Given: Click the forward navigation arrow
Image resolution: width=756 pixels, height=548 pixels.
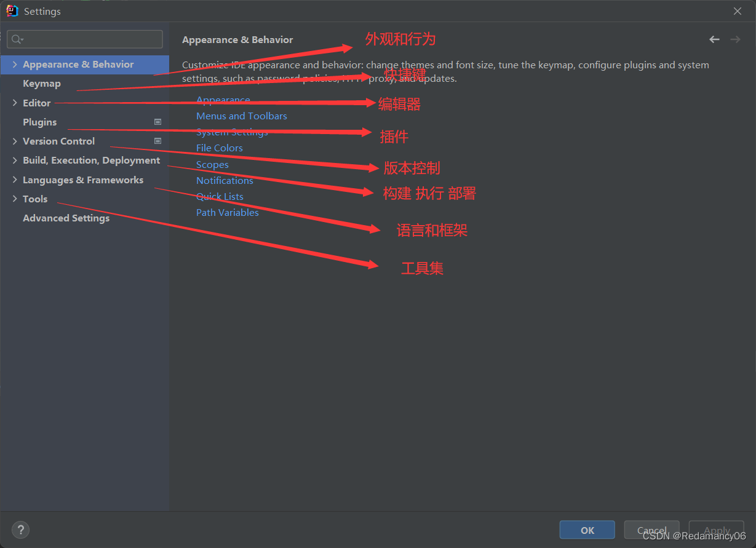Looking at the screenshot, I should (x=735, y=39).
